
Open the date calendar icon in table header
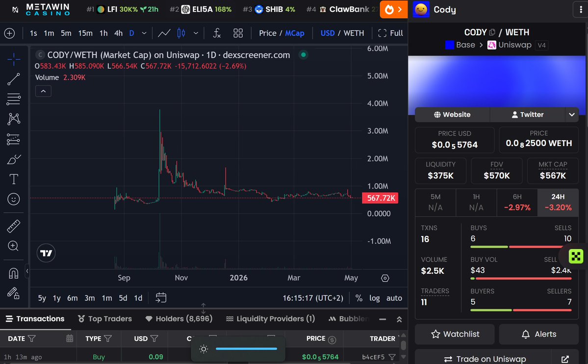[70, 339]
